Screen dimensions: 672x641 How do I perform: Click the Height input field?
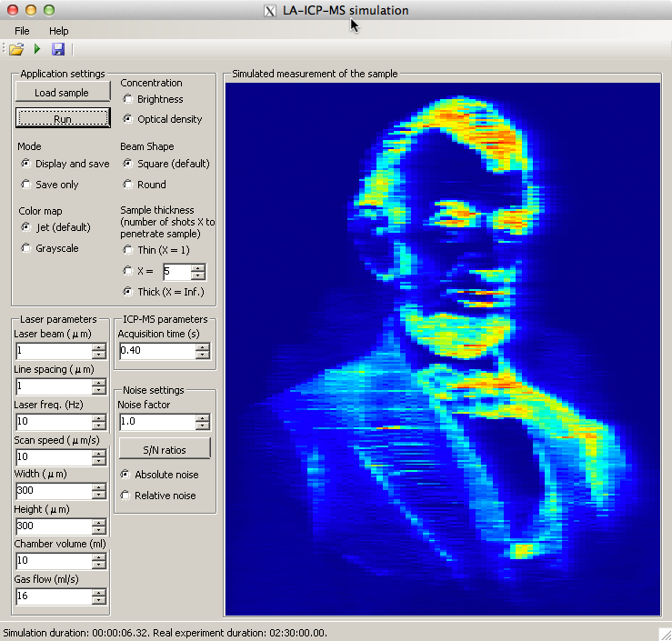(54, 526)
